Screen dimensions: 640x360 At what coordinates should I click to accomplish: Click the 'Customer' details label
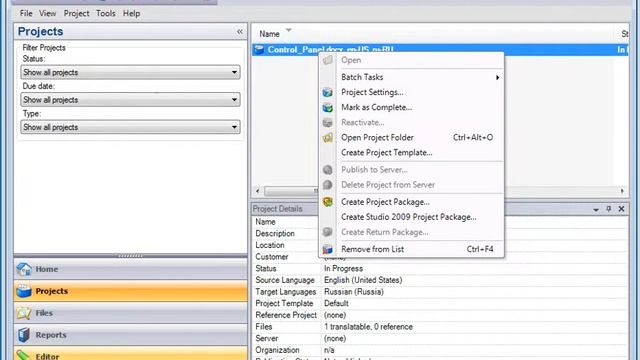coord(271,257)
